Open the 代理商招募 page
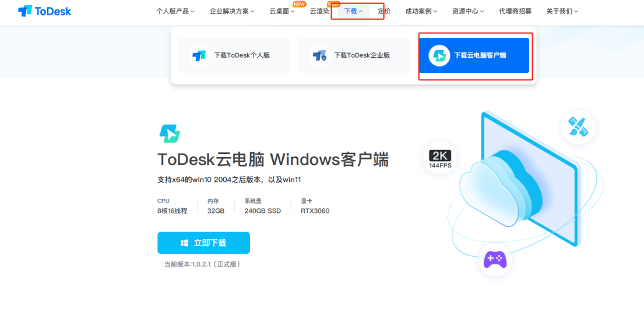Viewport: 644px width, 315px height. click(515, 11)
